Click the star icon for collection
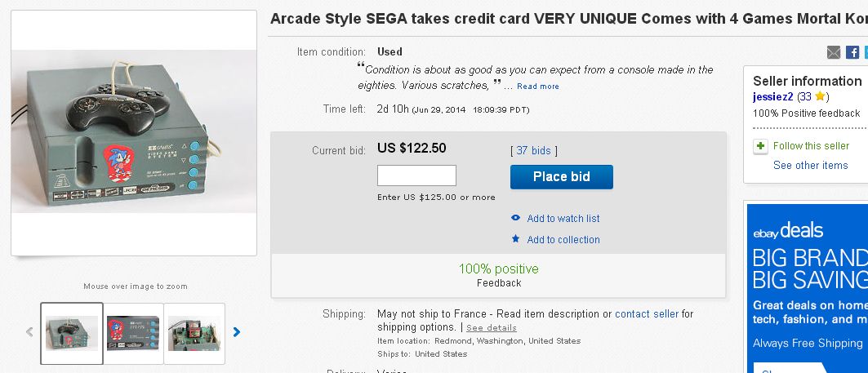The height and width of the screenshot is (373, 868). (x=515, y=239)
